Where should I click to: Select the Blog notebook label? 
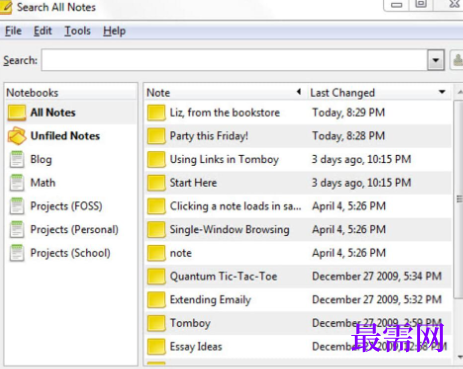point(41,159)
